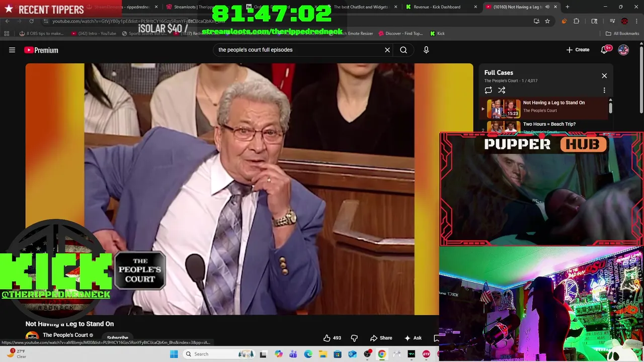Open the Chrome apps grid icon
644x362 pixels.
pyautogui.click(x=7, y=34)
